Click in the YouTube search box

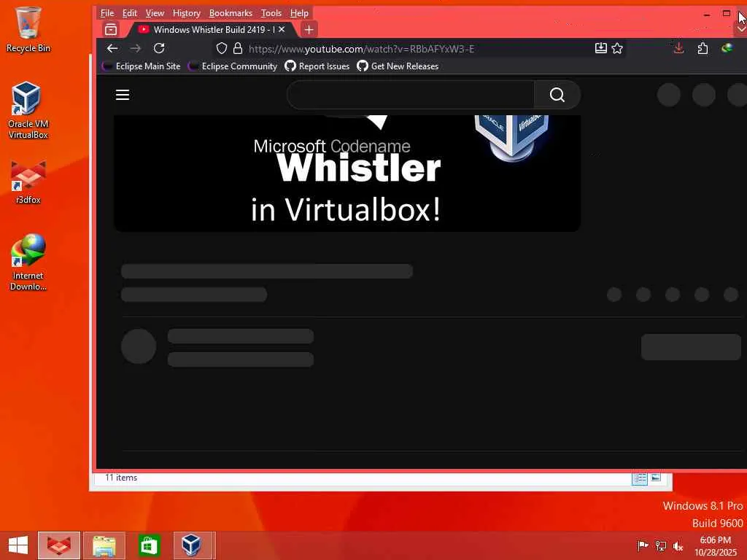coord(411,95)
